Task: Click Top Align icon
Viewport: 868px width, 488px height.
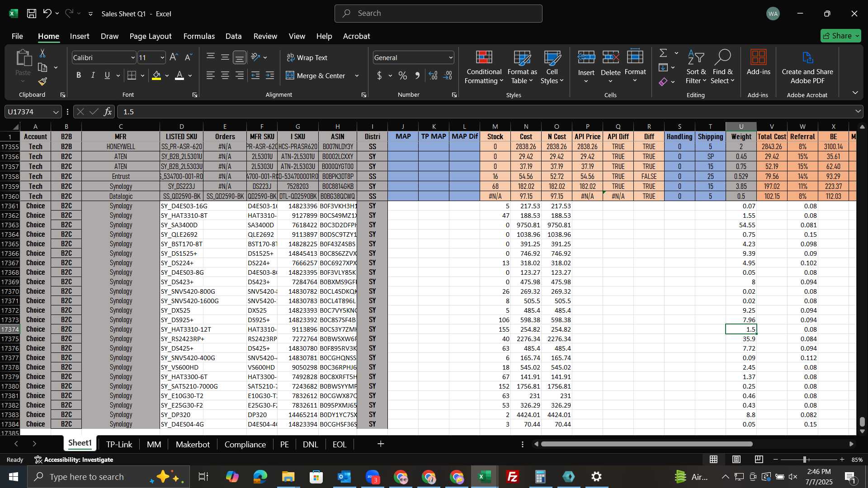Action: [211, 57]
